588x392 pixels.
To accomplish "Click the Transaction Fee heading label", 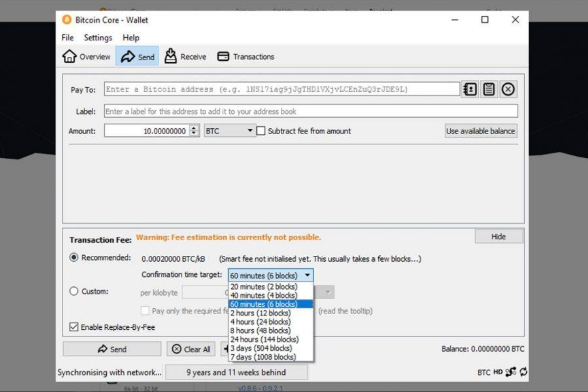I will coord(100,240).
